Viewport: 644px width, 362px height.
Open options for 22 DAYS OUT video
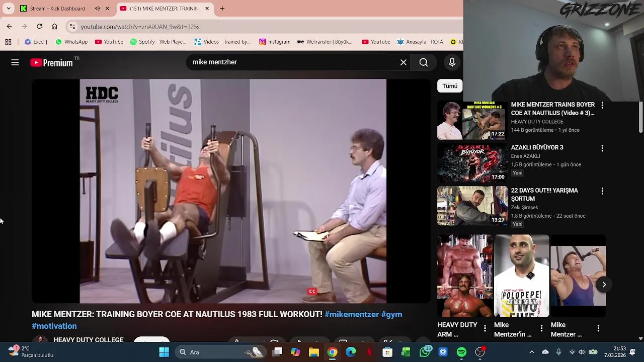coord(602,192)
